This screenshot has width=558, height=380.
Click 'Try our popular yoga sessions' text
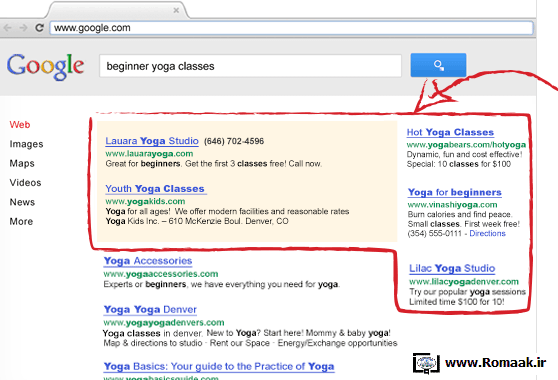pyautogui.click(x=467, y=292)
